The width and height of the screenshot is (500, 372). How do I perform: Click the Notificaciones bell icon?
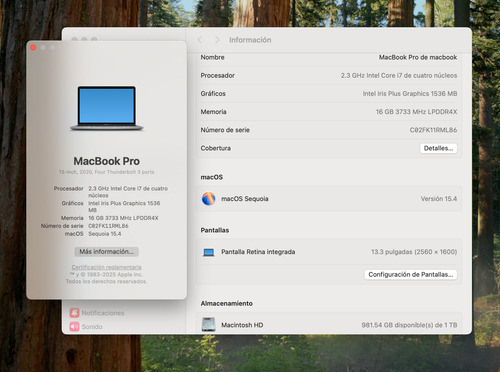74,313
